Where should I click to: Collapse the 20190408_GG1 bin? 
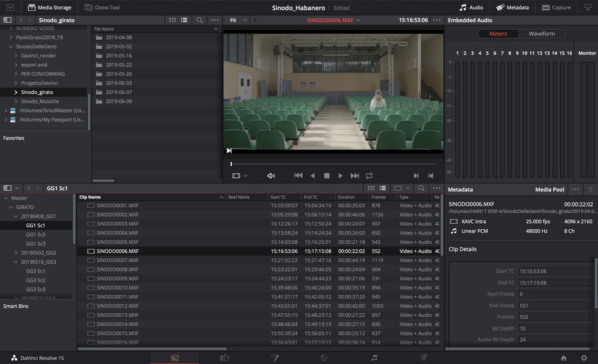15,217
